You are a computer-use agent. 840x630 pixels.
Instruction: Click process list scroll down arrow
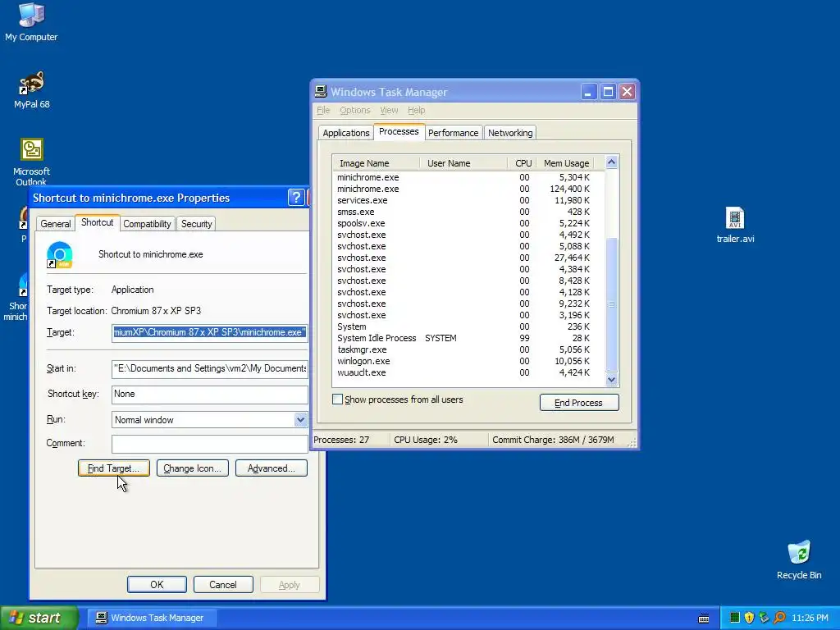pyautogui.click(x=611, y=380)
